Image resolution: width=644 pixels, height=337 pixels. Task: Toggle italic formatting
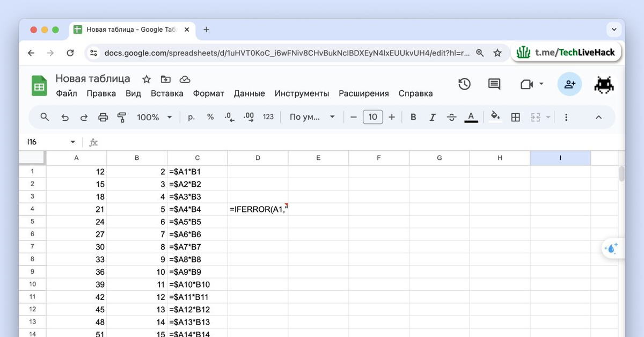click(x=433, y=117)
